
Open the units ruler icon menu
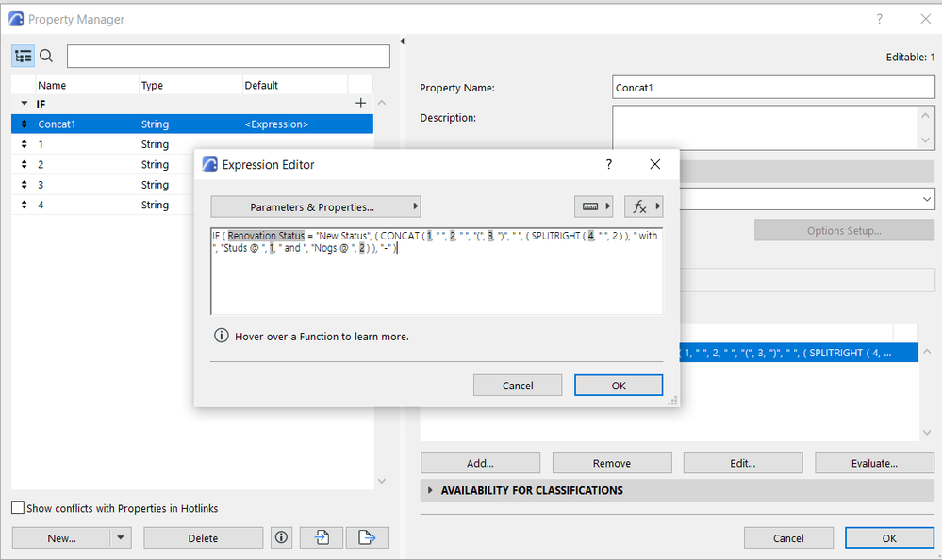pos(593,206)
